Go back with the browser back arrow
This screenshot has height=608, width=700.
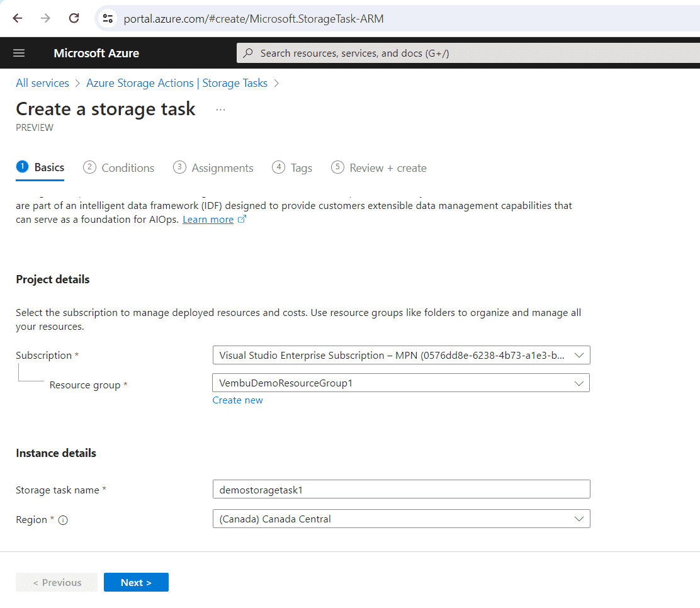tap(18, 18)
